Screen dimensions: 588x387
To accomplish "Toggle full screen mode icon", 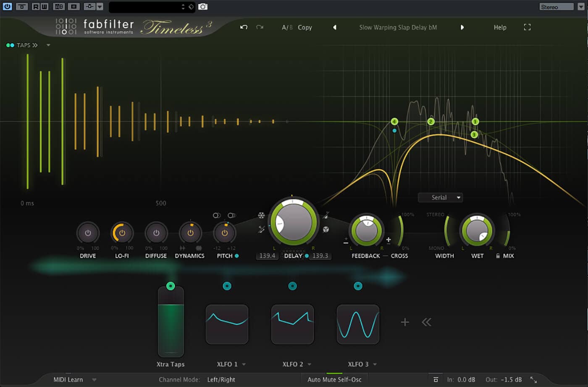I will pyautogui.click(x=527, y=27).
